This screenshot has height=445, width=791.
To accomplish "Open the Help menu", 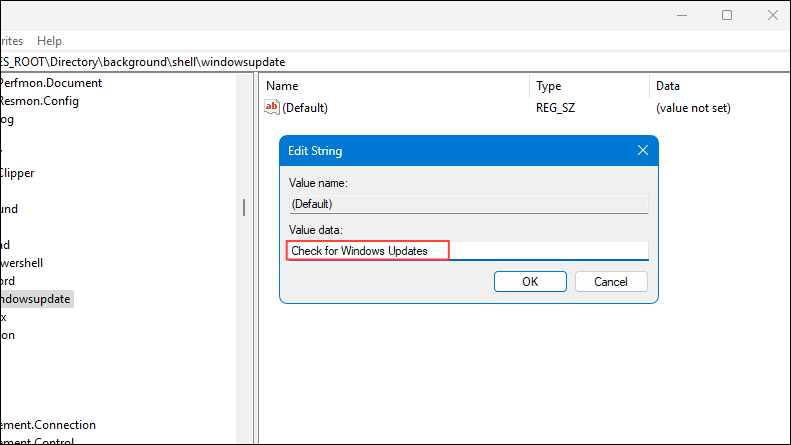I will (x=49, y=41).
